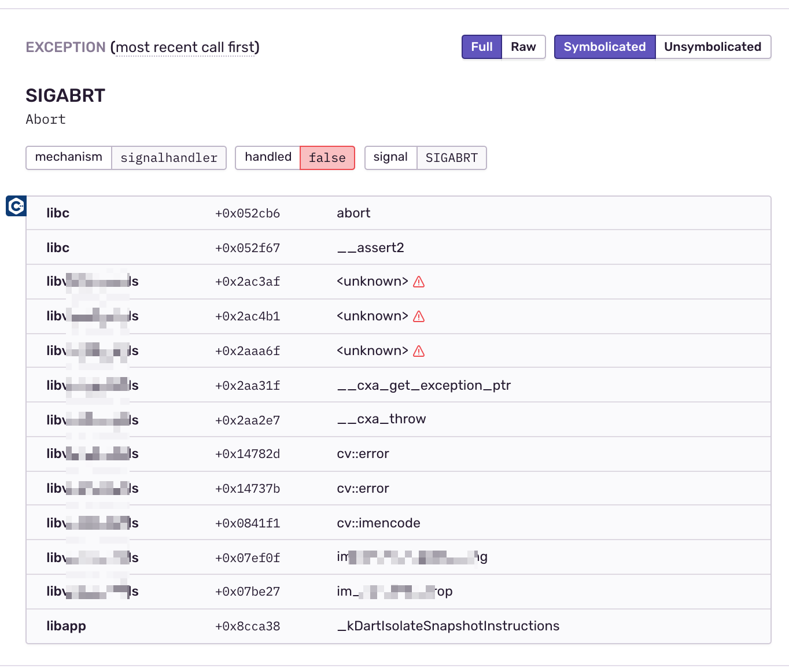Click the libapp module name
This screenshot has width=789, height=672.
[66, 626]
